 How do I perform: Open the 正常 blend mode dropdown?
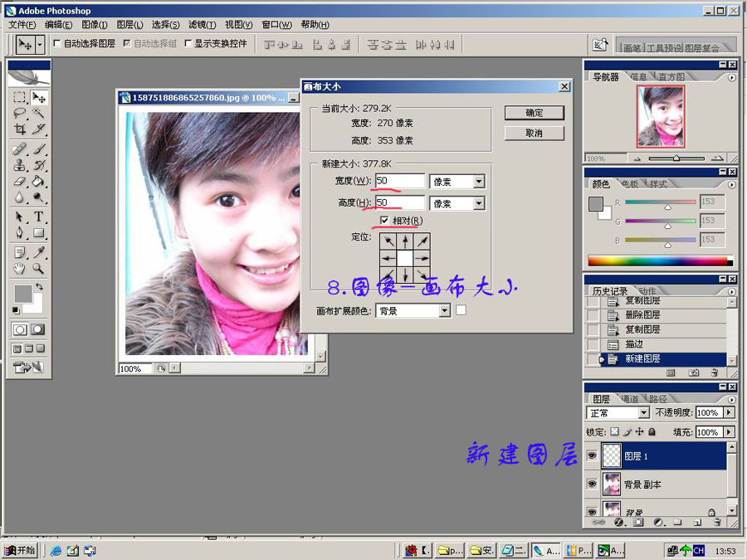pos(645,412)
